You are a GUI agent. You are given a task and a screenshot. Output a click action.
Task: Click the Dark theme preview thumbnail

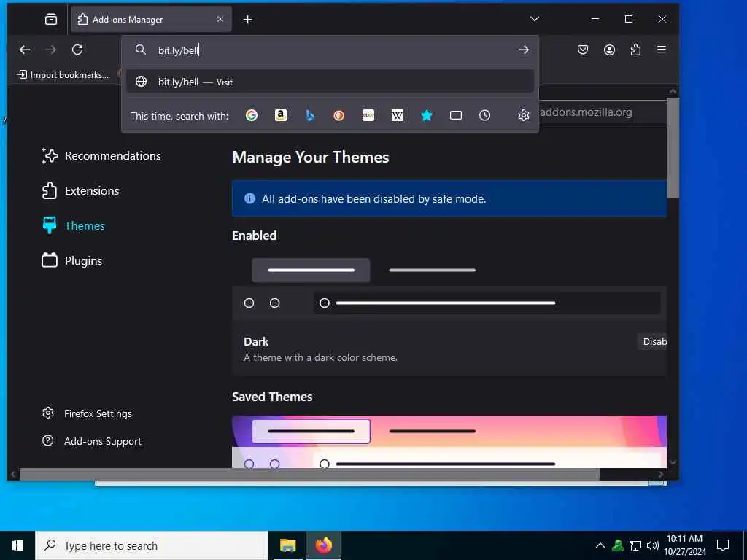449,286
